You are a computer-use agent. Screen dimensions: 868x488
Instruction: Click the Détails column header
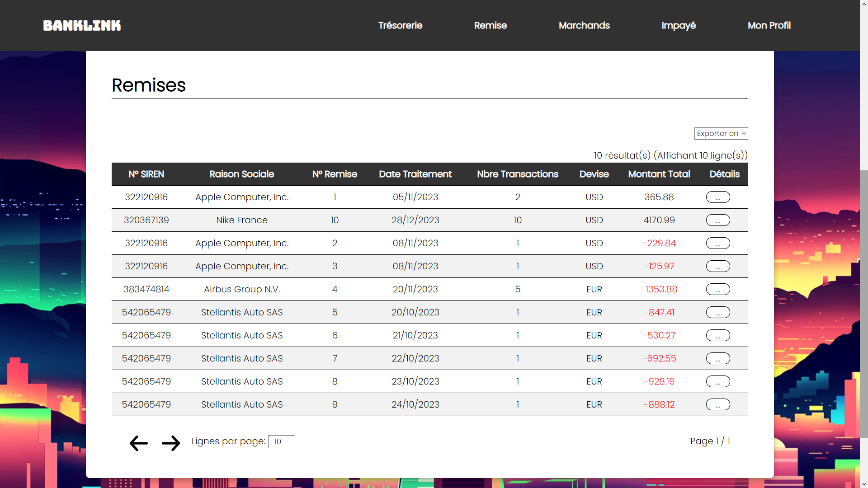point(724,174)
